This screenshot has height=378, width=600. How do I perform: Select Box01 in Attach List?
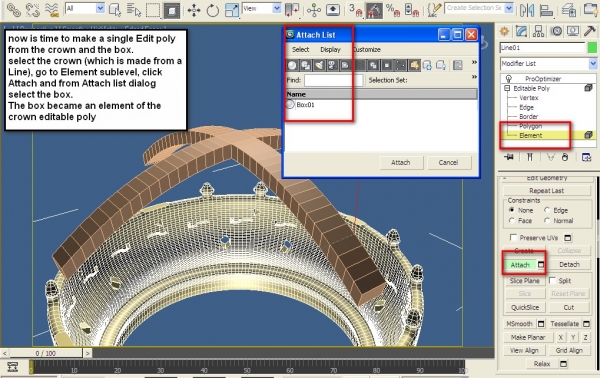pyautogui.click(x=305, y=105)
